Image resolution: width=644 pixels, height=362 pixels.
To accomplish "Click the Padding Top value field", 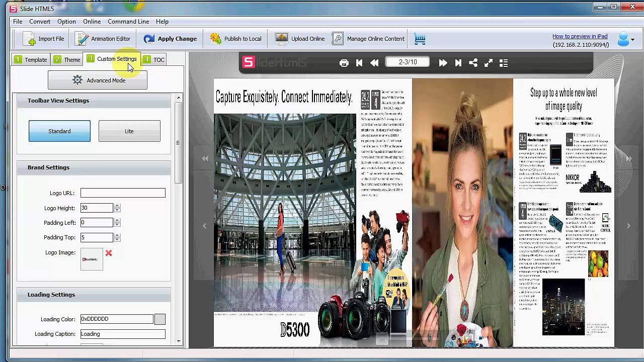I will point(97,237).
